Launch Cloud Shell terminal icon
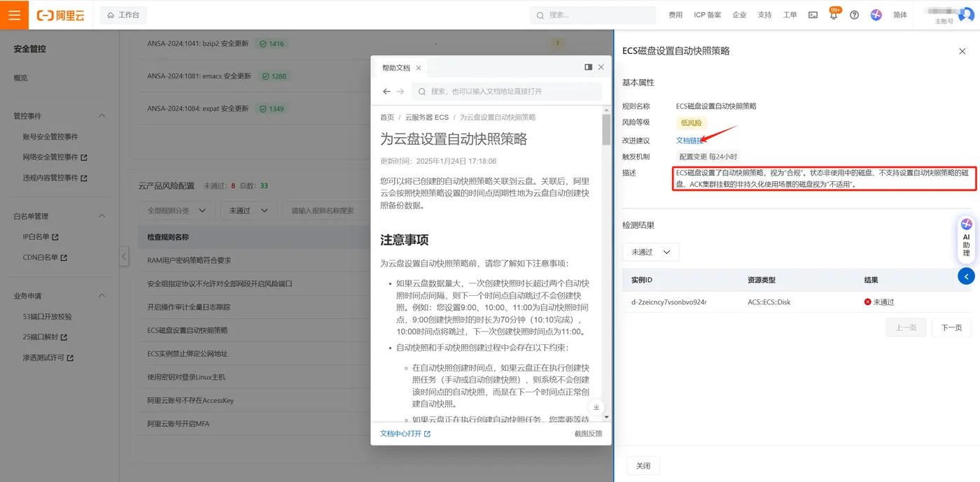Viewport: 980px width, 482px height. [x=813, y=15]
